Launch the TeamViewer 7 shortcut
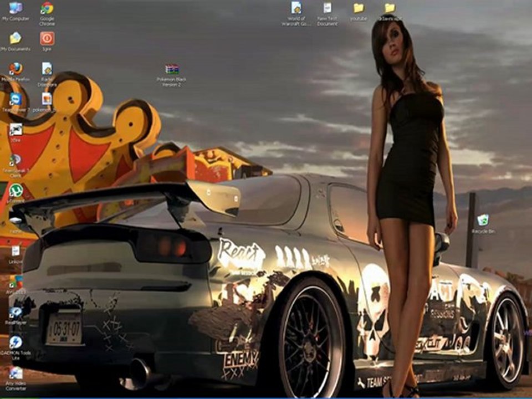Screen dimensions: 532x399 (x=16, y=99)
